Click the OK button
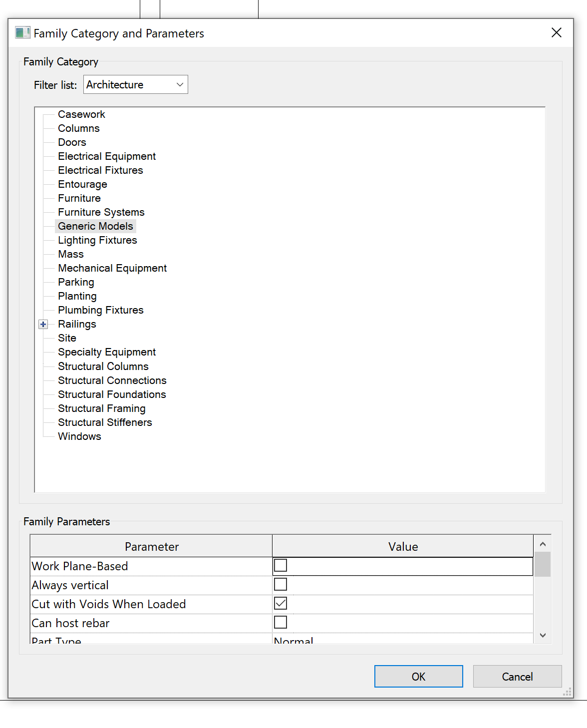This screenshot has width=587, height=728. point(418,676)
